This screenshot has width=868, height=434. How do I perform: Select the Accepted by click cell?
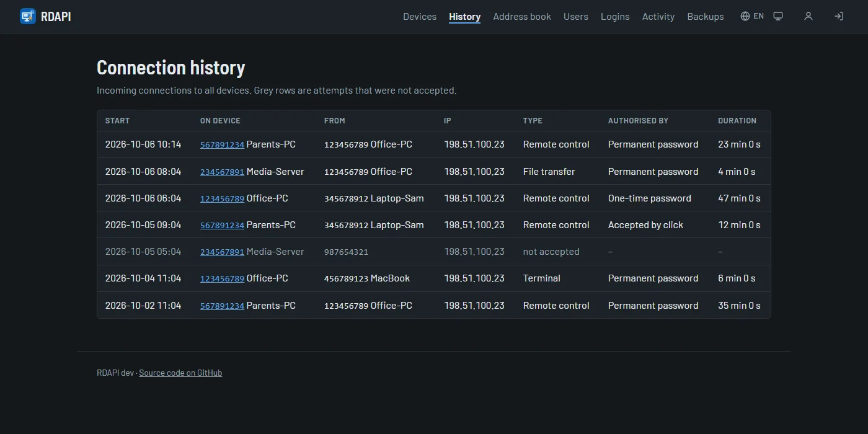[x=645, y=225]
